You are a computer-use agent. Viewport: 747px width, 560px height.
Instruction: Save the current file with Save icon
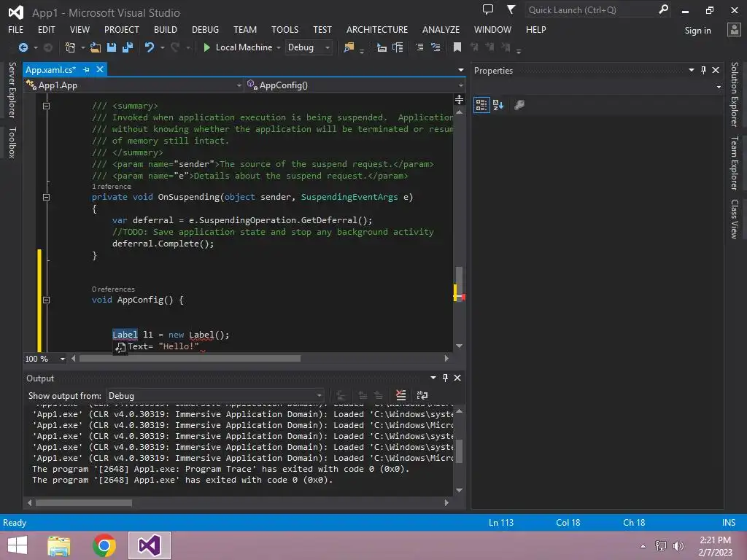(x=112, y=47)
